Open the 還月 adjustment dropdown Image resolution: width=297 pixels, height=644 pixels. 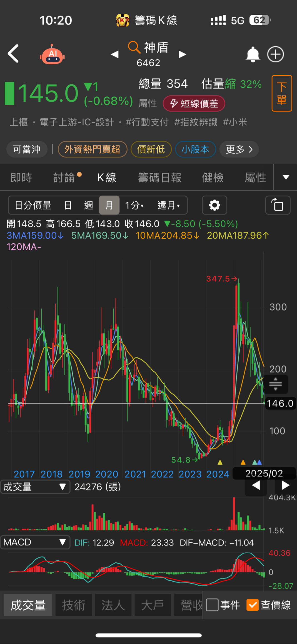coord(169,205)
